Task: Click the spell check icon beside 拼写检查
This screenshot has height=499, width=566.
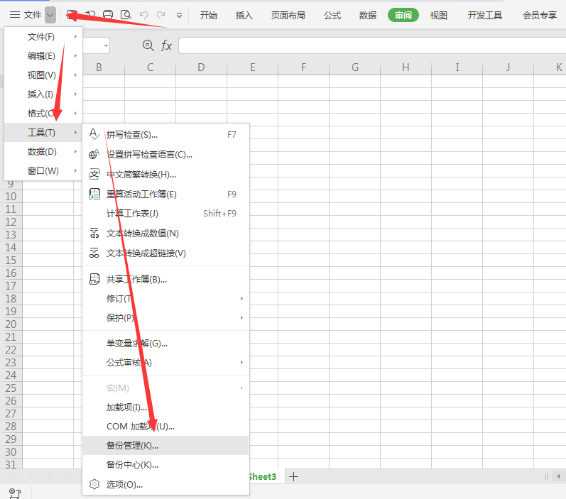Action: pos(94,134)
